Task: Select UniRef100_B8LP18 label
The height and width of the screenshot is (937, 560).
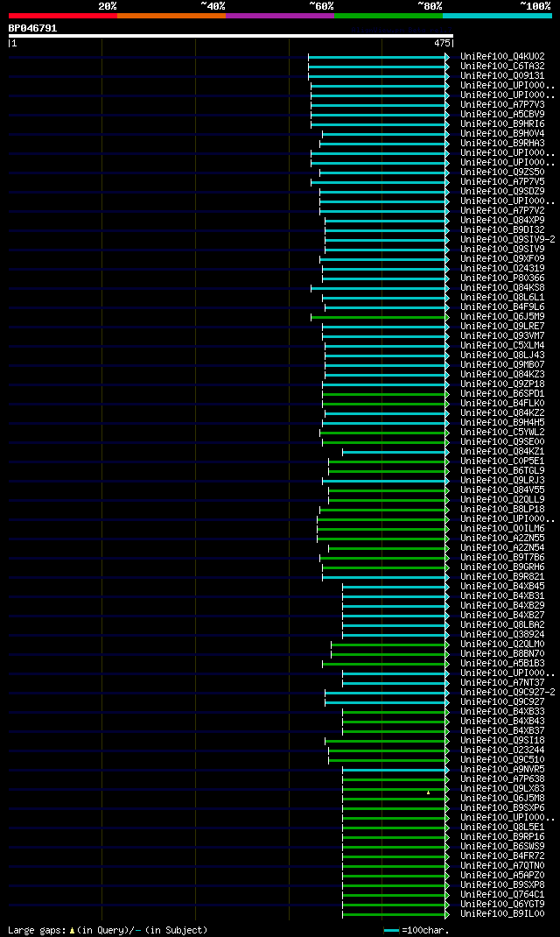Action: tap(502, 509)
